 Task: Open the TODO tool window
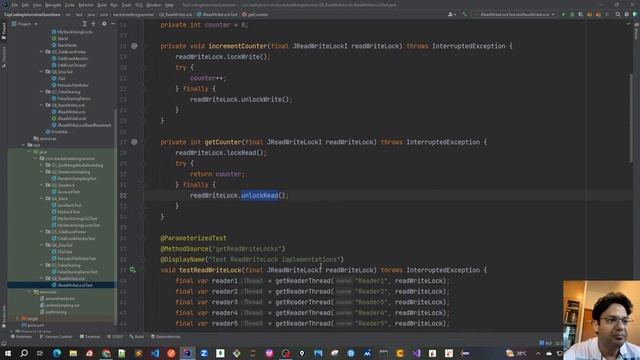(x=115, y=337)
